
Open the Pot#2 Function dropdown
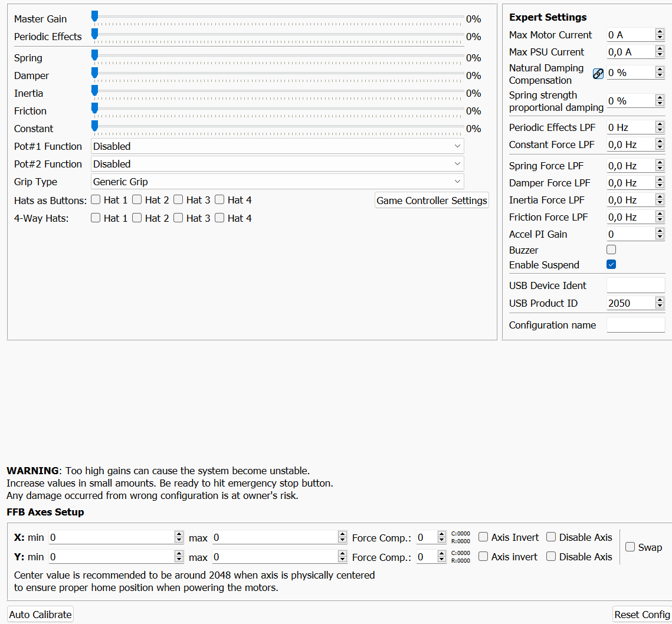[277, 164]
